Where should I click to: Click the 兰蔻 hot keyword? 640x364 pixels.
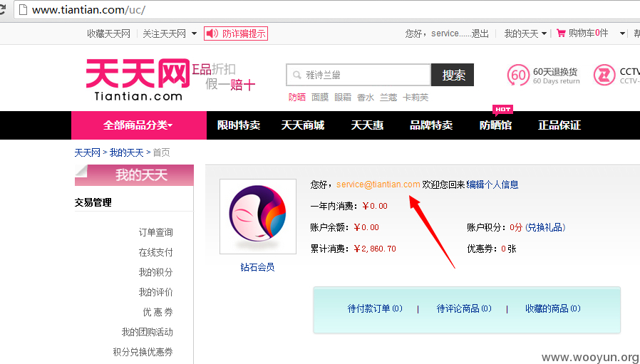click(x=388, y=98)
